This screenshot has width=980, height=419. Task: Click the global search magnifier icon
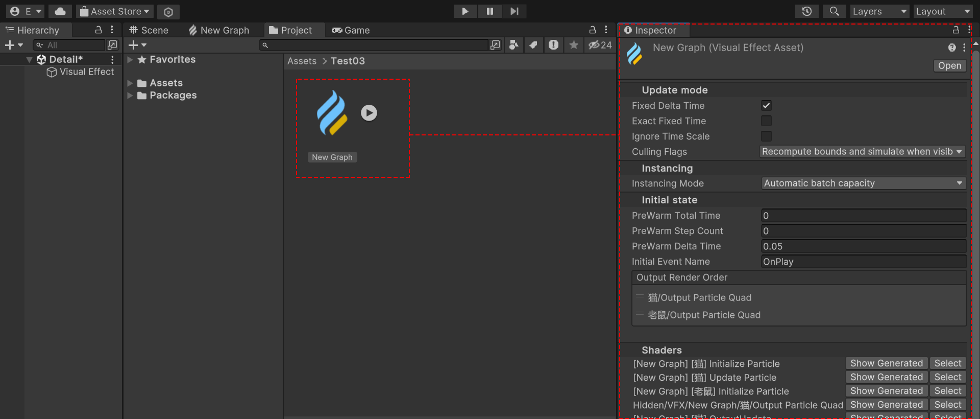point(834,11)
